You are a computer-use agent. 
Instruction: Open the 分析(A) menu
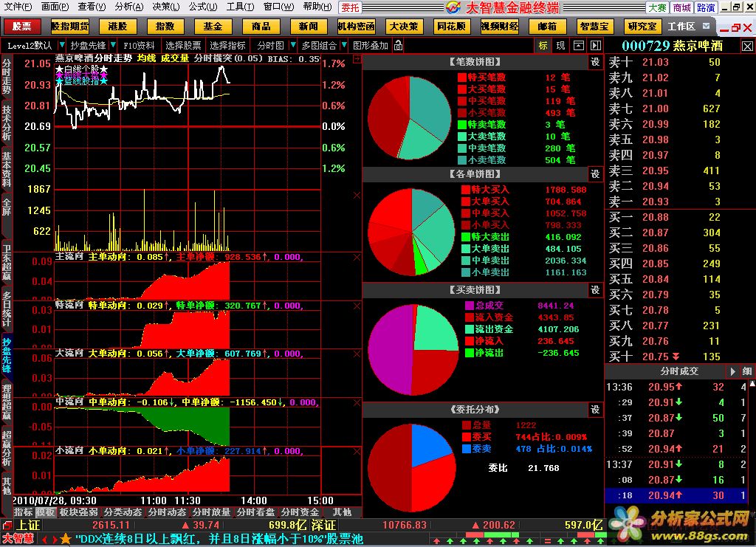128,7
